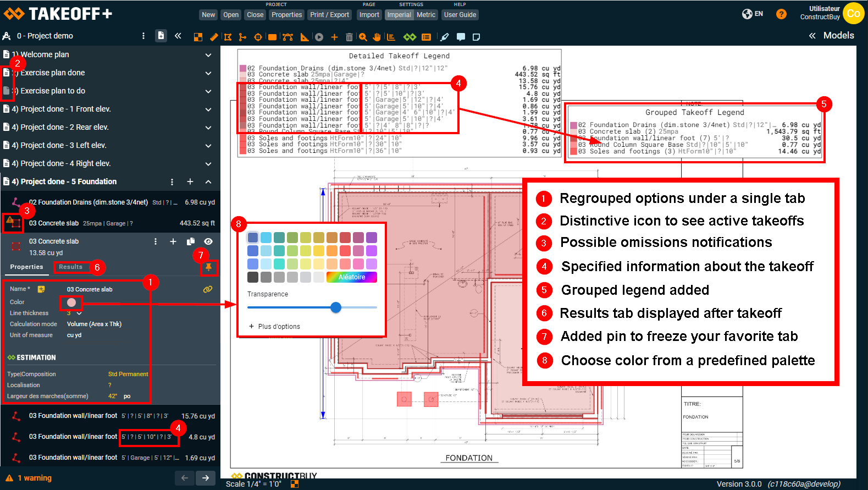Pick the red swatch in top palette row
The height and width of the screenshot is (490, 868).
pyautogui.click(x=345, y=238)
